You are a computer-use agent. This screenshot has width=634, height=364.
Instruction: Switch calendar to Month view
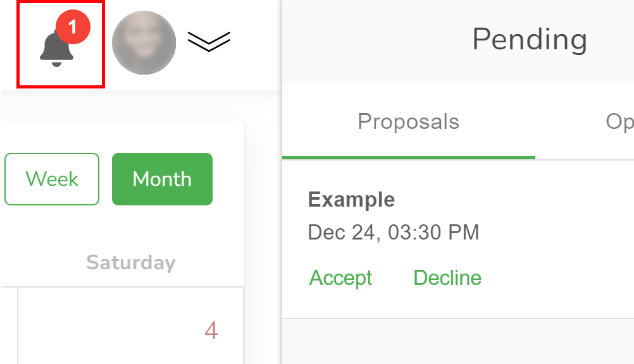click(x=162, y=179)
